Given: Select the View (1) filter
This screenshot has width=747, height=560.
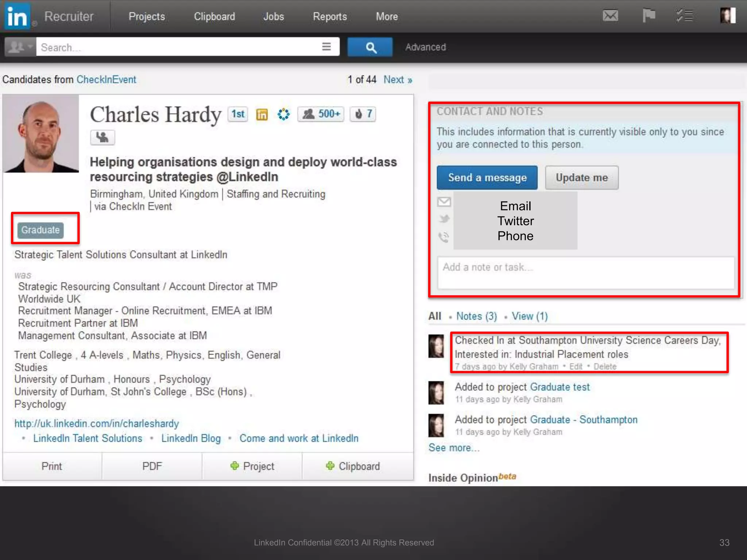Looking at the screenshot, I should pyautogui.click(x=530, y=316).
